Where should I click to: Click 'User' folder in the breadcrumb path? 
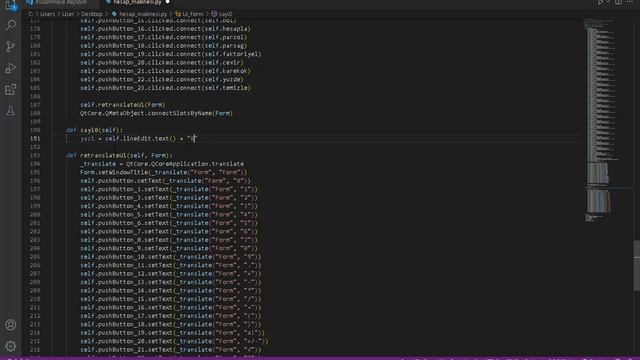(x=68, y=14)
